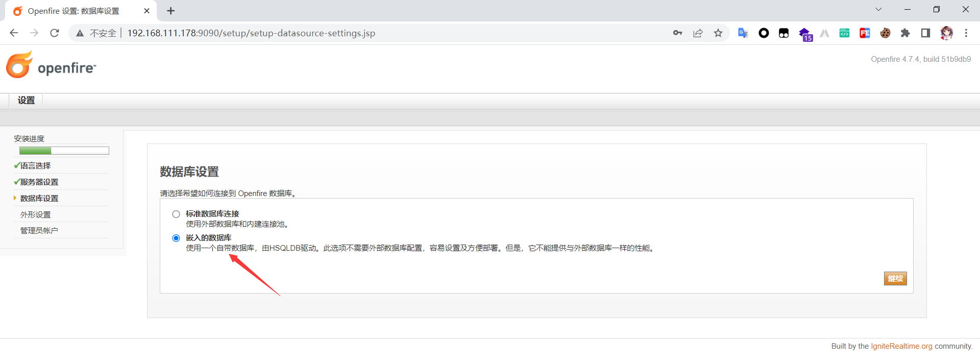
Task: Open the 设置 tab
Action: tap(26, 101)
